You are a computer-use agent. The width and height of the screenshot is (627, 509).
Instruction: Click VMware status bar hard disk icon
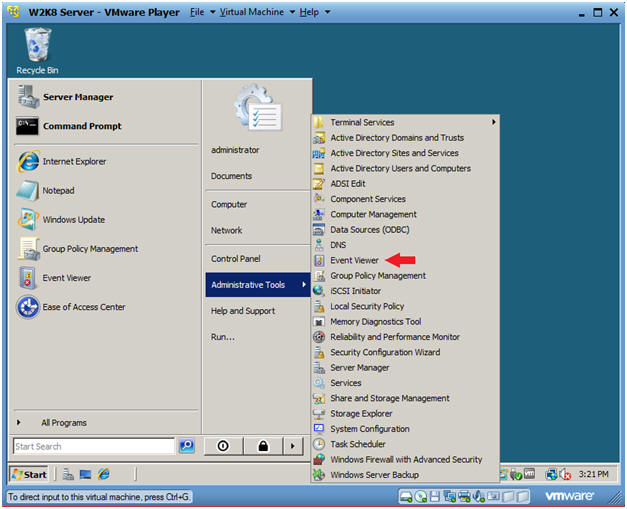(x=406, y=497)
